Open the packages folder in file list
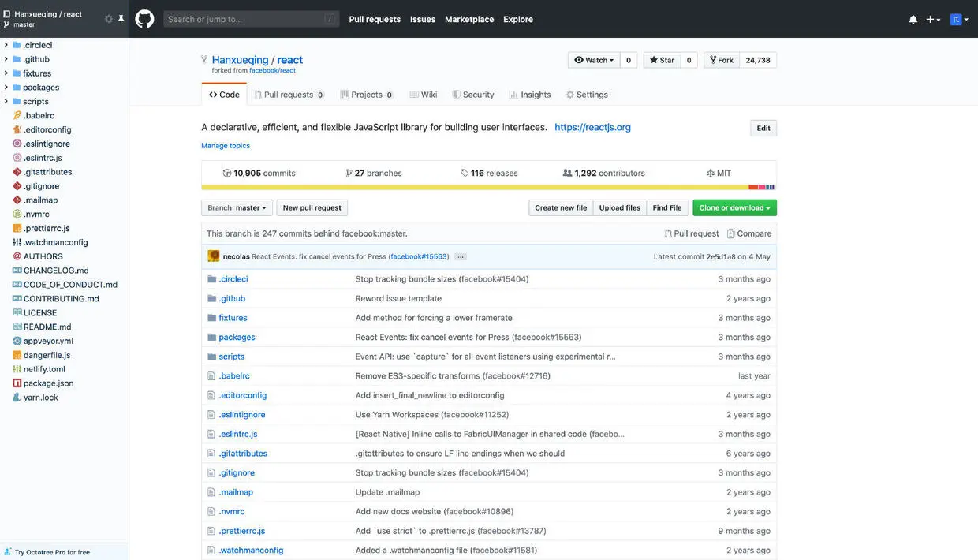The width and height of the screenshot is (978, 560). click(237, 338)
